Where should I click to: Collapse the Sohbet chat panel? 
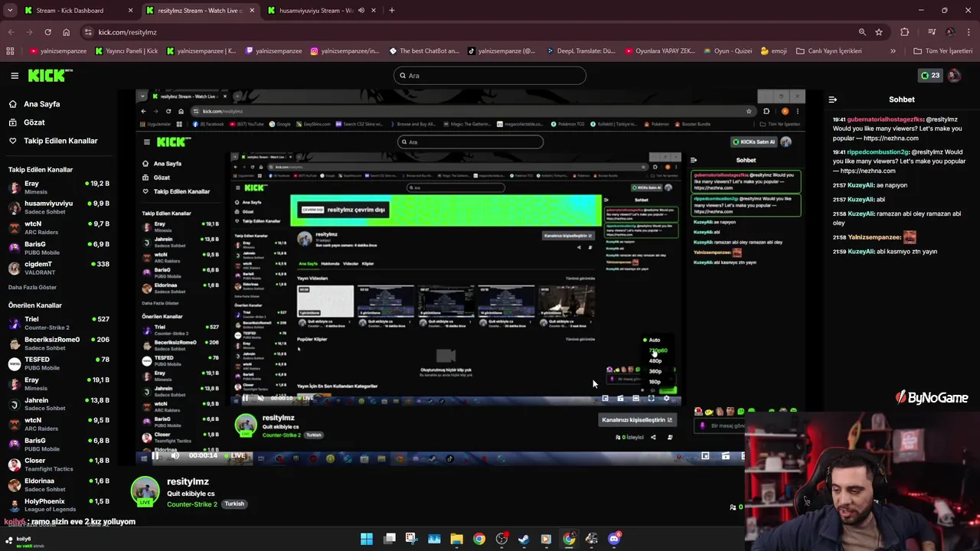click(x=832, y=99)
